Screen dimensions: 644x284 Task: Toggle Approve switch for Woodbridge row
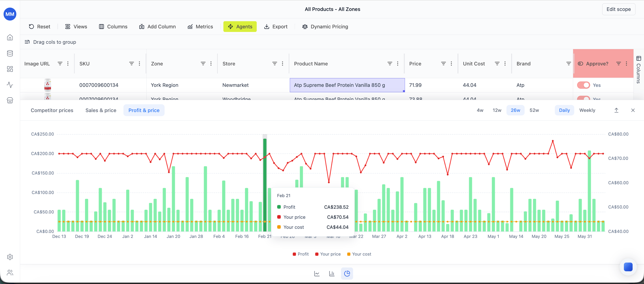(x=583, y=98)
